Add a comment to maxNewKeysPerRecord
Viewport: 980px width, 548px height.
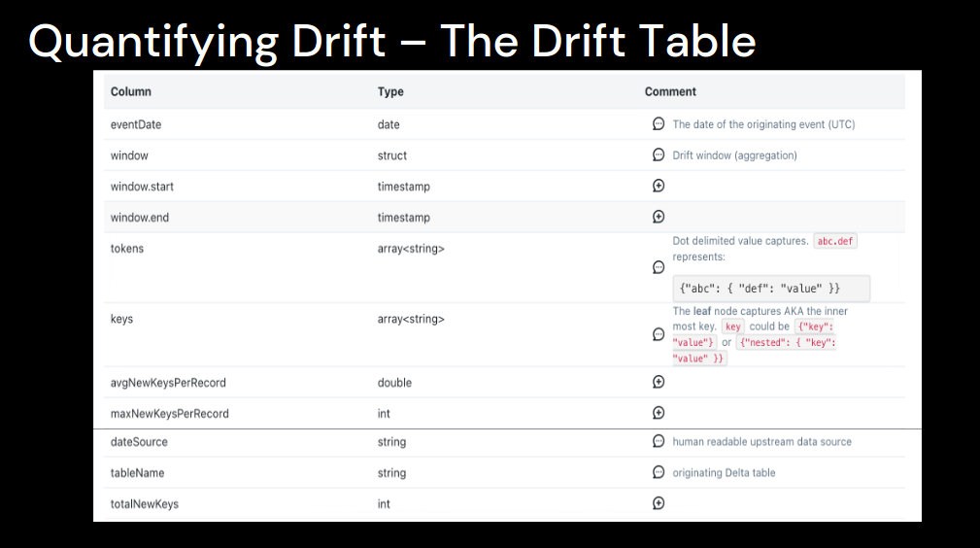point(659,413)
